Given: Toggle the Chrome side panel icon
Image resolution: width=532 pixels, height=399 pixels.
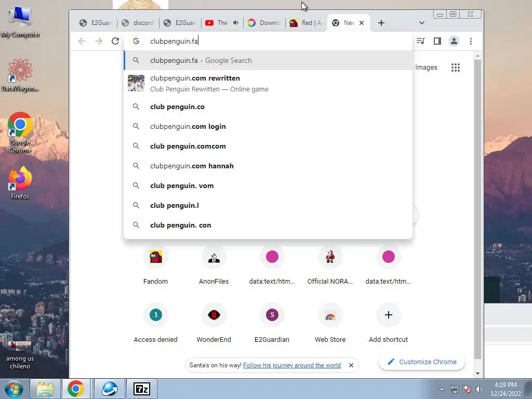Looking at the screenshot, I should pos(437,41).
